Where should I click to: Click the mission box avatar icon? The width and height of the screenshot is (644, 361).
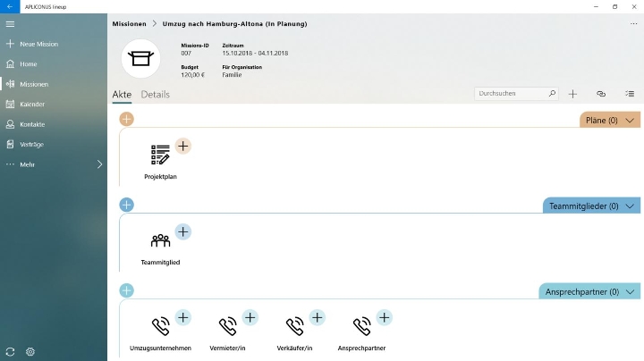point(140,59)
